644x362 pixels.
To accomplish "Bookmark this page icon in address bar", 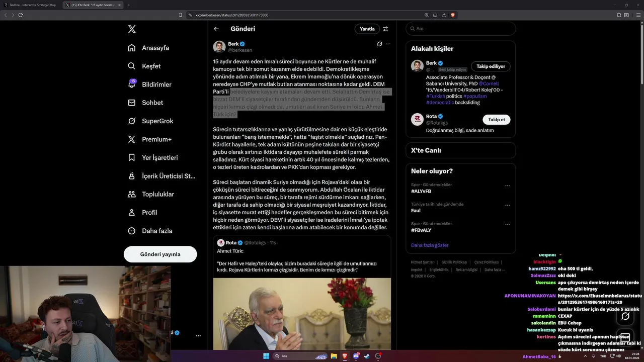I will (181, 15).
